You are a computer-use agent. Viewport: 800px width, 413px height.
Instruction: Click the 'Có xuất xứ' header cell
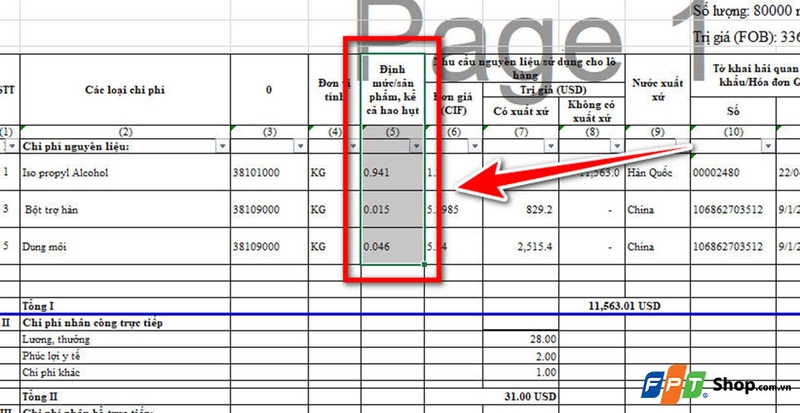(520, 111)
